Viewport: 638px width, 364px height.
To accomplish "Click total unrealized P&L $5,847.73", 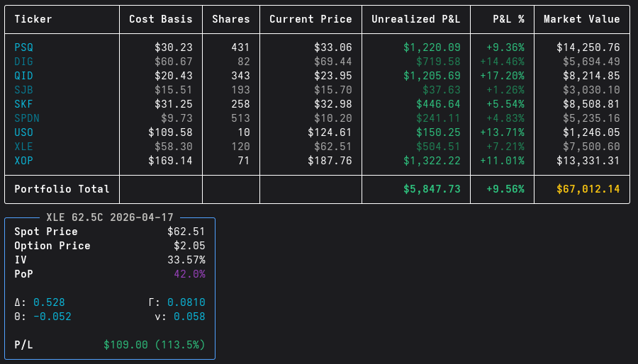I will tap(432, 189).
